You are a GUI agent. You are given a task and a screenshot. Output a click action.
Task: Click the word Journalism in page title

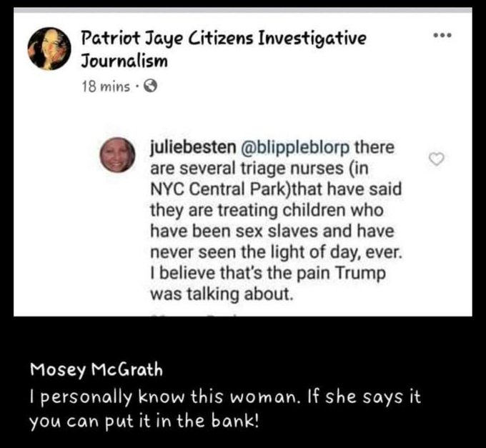point(124,61)
